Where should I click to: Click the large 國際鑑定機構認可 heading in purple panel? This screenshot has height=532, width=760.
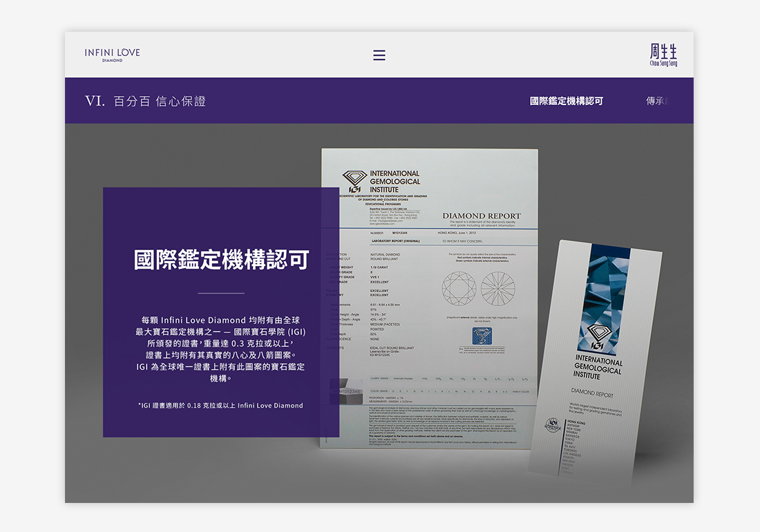(x=222, y=260)
